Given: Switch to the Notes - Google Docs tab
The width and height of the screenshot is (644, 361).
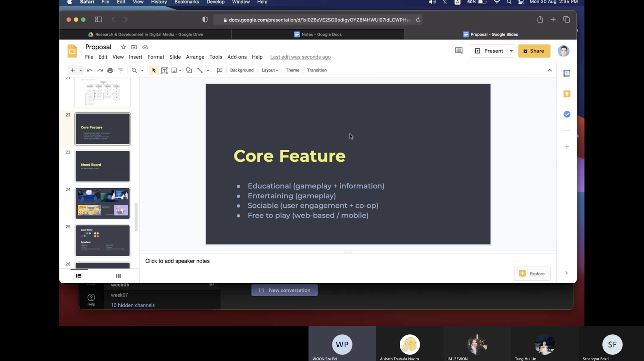Looking at the screenshot, I should pos(318,34).
